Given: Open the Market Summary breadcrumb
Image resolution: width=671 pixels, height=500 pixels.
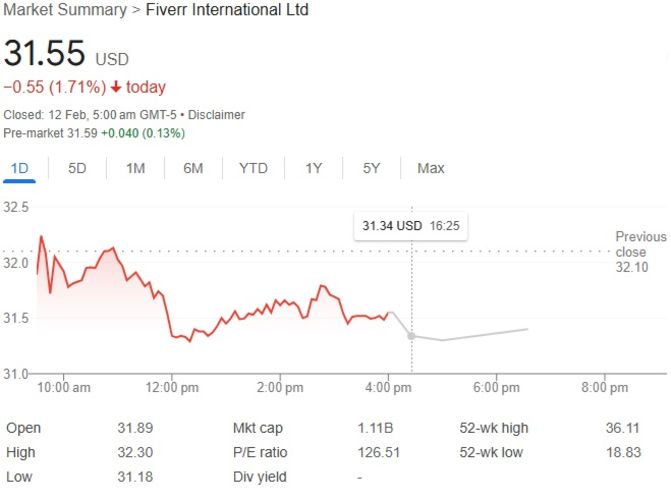Looking at the screenshot, I should tap(62, 10).
